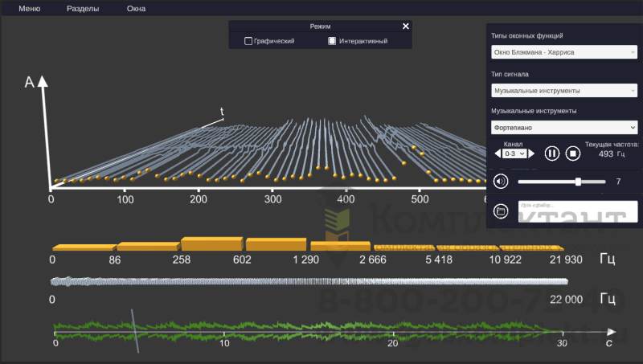643x364 pixels.
Task: Open the Окна menu
Action: (x=137, y=9)
